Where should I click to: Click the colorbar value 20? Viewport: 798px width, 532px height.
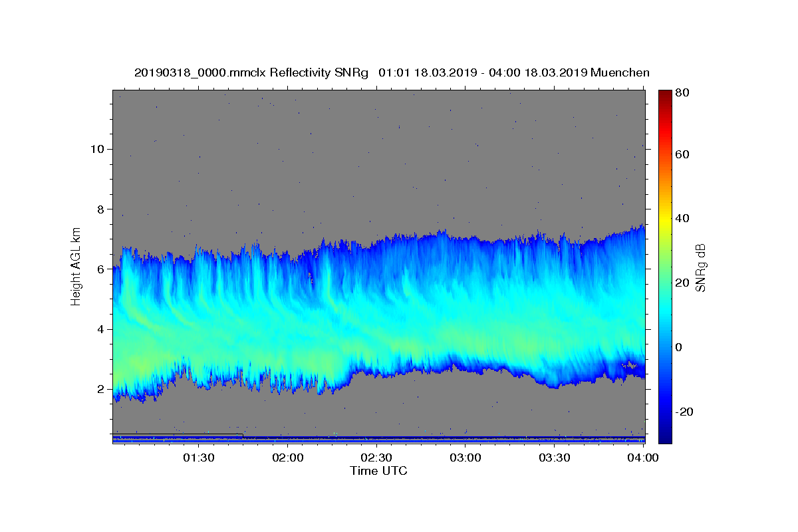pos(682,283)
